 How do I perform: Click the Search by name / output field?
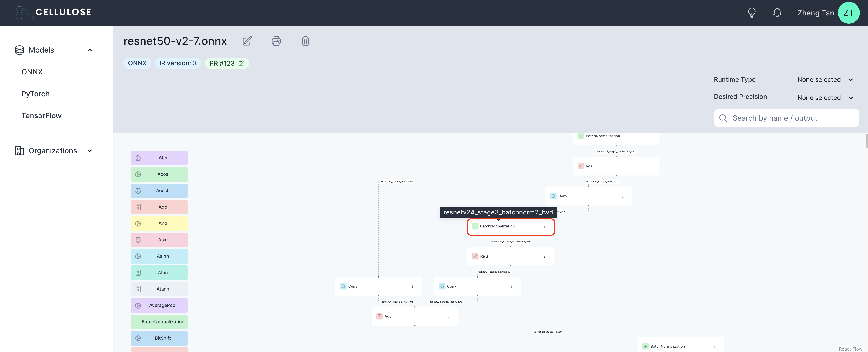click(x=786, y=118)
